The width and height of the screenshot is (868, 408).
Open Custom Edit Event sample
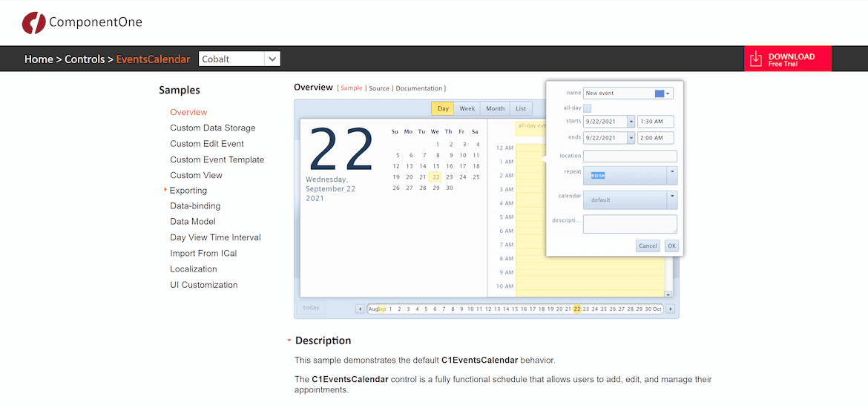(207, 143)
